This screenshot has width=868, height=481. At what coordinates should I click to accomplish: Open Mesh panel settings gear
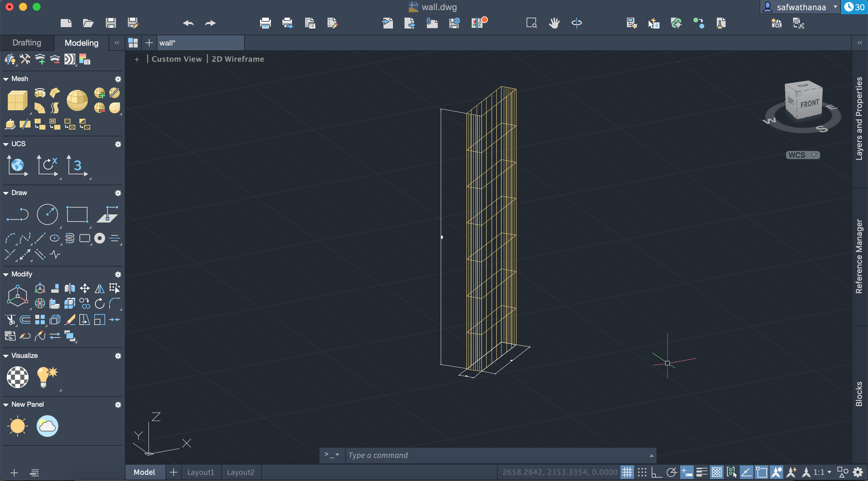click(118, 79)
